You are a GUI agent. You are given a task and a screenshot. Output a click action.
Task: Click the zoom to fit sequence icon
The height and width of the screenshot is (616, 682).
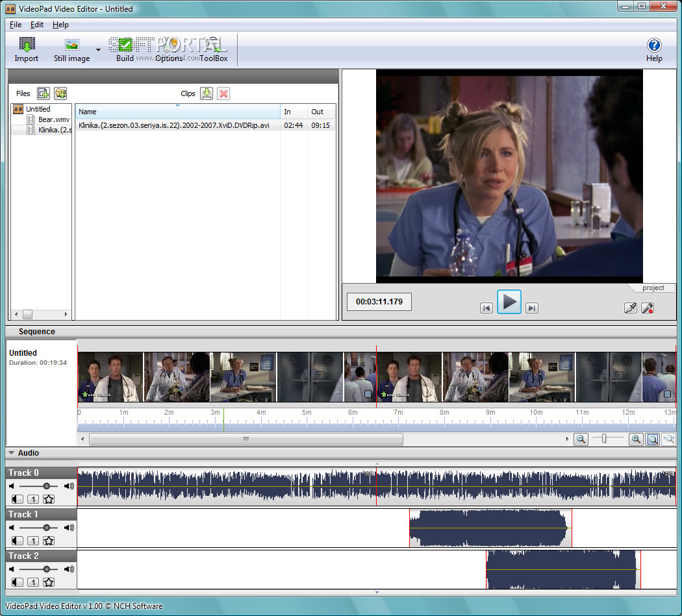[652, 439]
